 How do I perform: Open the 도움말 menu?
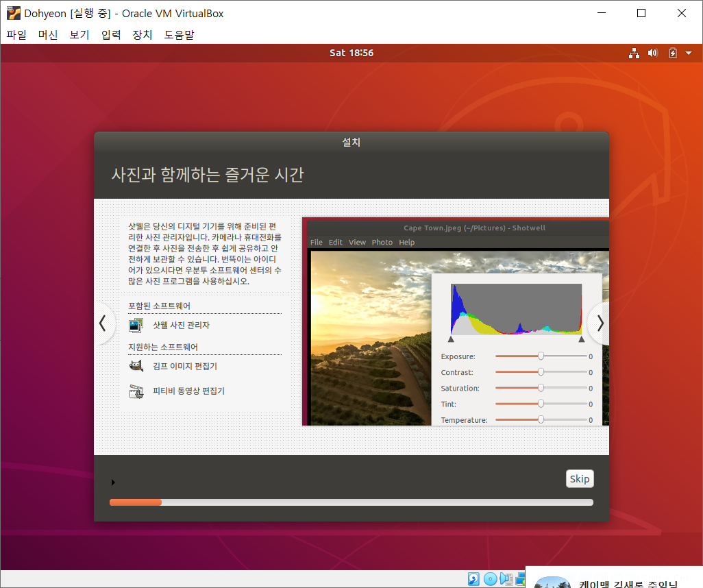point(179,34)
